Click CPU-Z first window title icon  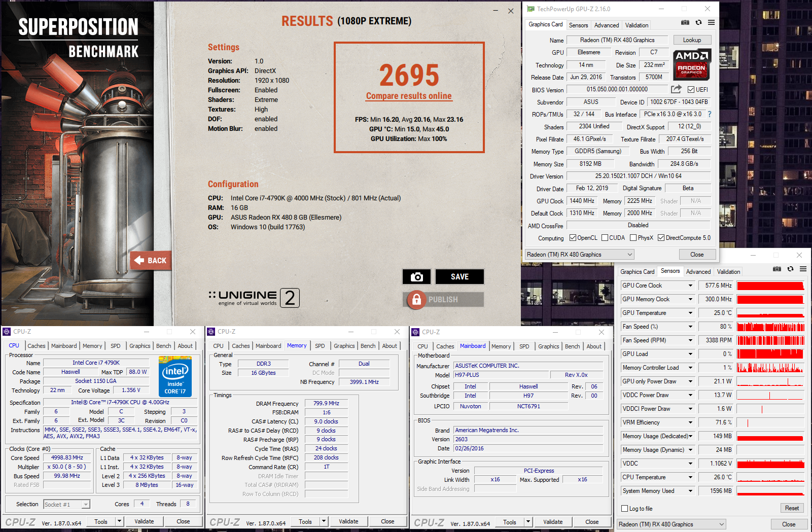pos(7,332)
